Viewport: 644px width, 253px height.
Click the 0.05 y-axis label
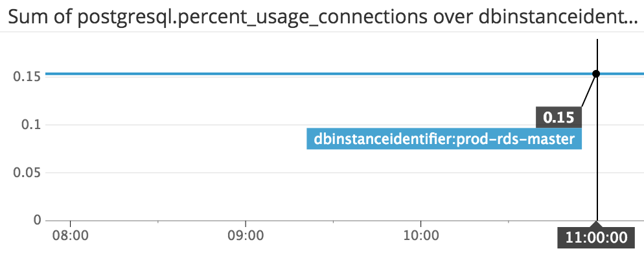coord(27,173)
